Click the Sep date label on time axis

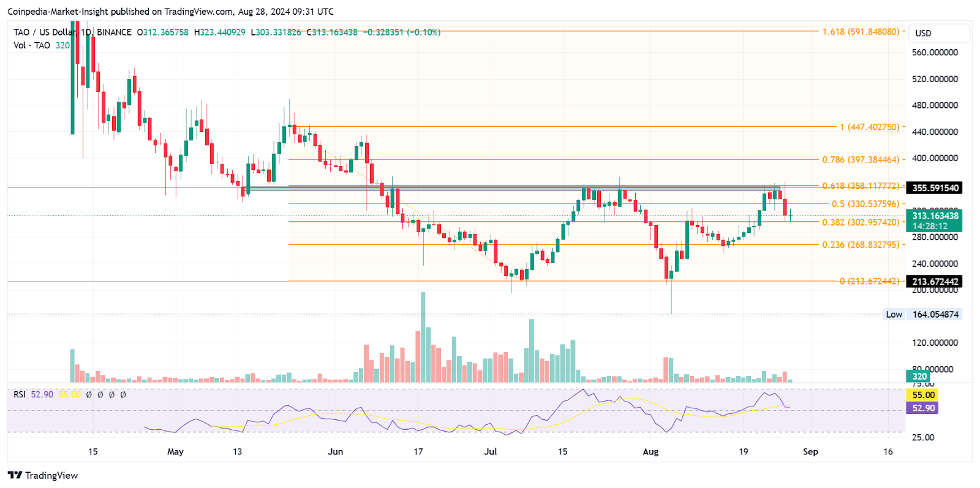point(810,452)
